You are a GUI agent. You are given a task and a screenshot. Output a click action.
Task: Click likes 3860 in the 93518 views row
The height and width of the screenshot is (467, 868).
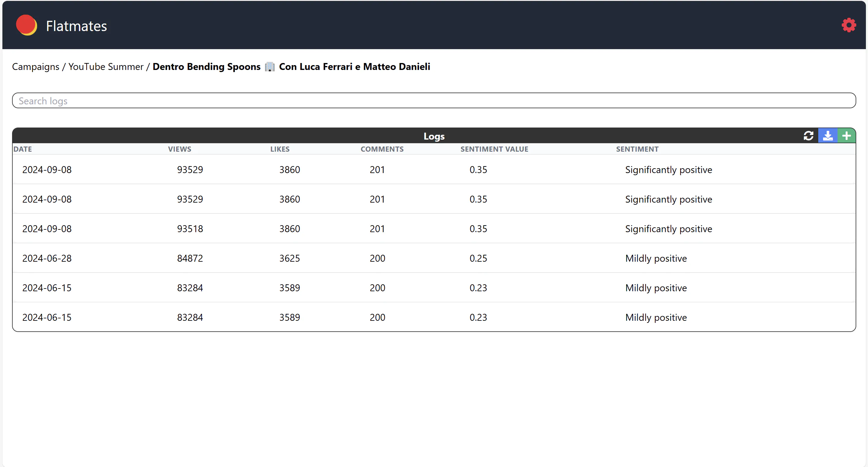tap(289, 229)
